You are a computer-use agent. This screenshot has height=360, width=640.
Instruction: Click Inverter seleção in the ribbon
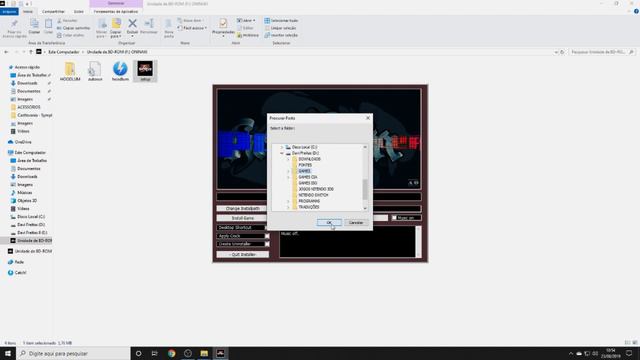pyautogui.click(x=281, y=35)
